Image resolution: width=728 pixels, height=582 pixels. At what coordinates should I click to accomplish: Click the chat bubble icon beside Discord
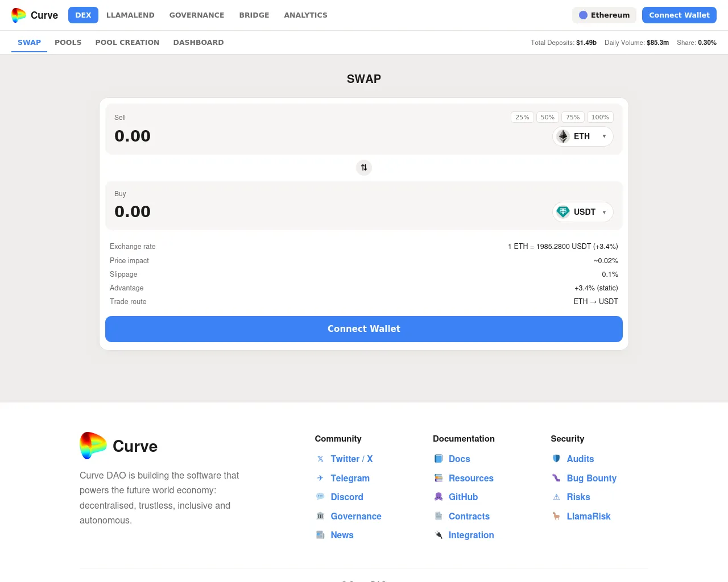tap(320, 497)
